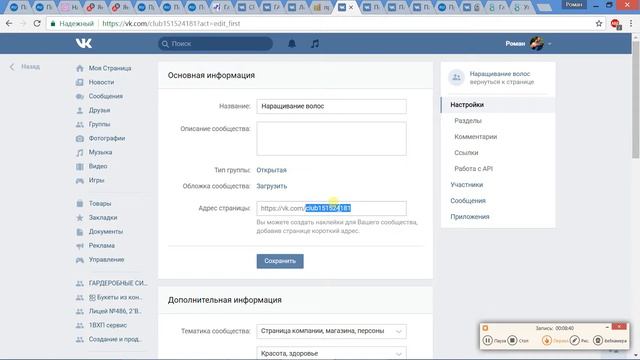Click the browser address bar URL
Image resolution: width=640 pixels, height=360 pixels.
171,24
